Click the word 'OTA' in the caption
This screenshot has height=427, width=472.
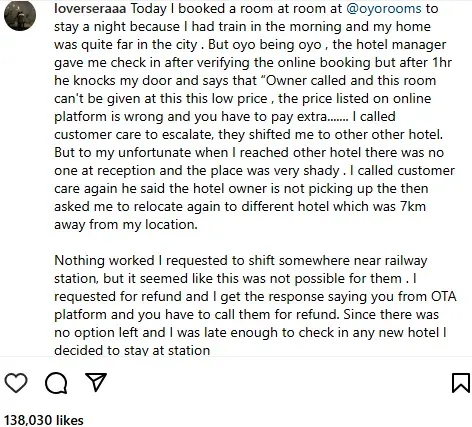444,296
